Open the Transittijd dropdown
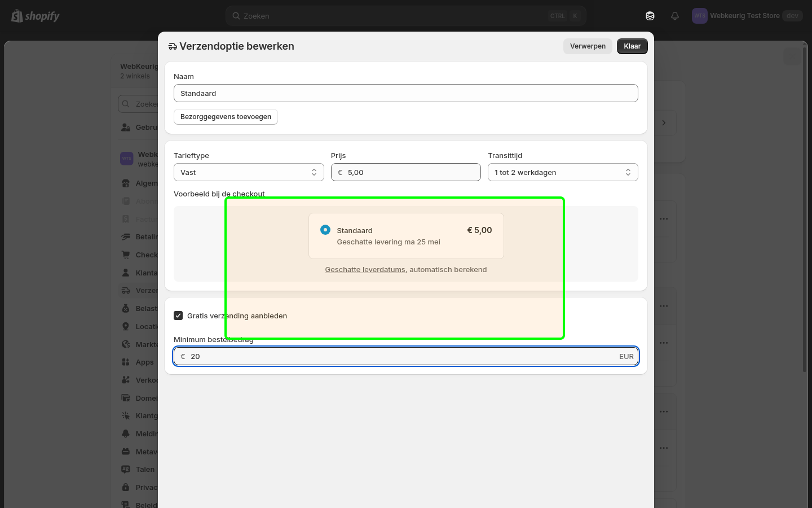Viewport: 812px width, 508px height. coord(563,172)
